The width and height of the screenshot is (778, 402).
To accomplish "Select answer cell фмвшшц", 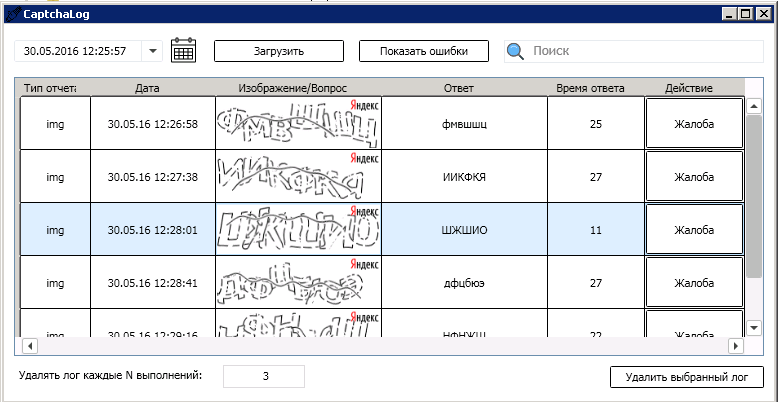I will tap(464, 124).
